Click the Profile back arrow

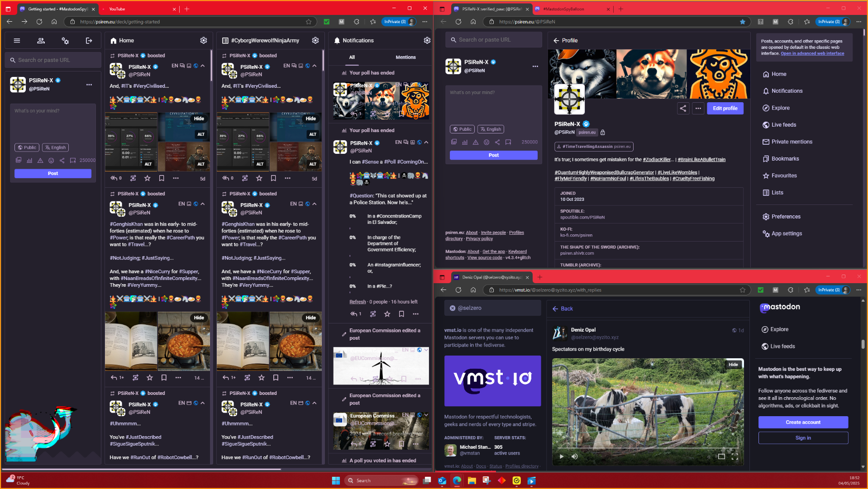pyautogui.click(x=556, y=41)
